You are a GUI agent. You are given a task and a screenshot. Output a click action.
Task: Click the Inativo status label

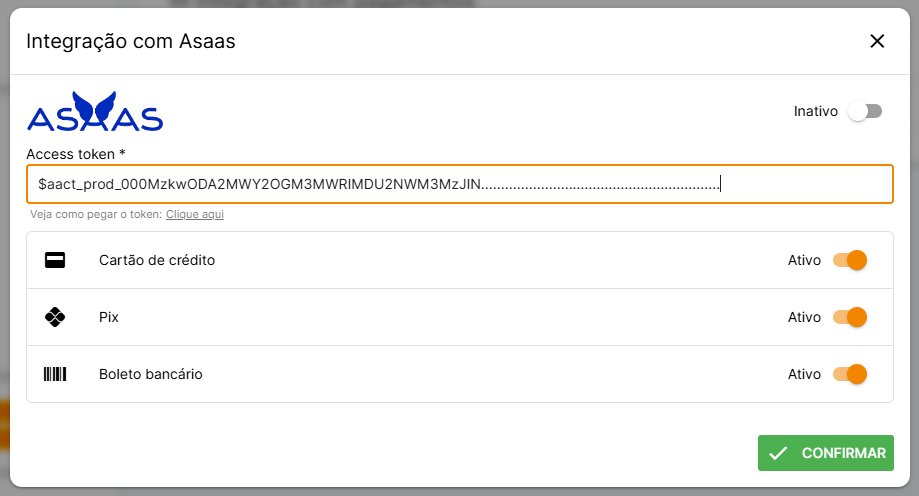pyautogui.click(x=815, y=111)
